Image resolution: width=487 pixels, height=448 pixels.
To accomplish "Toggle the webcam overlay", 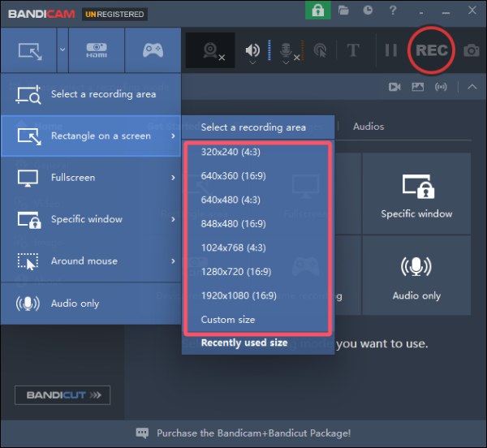I will point(210,50).
